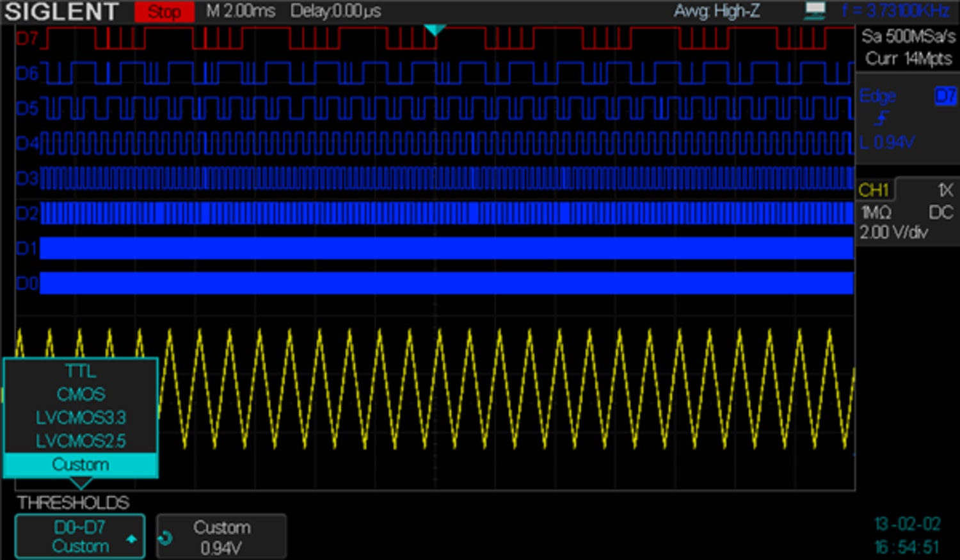
Task: Click the D7 trigger source badge
Action: (945, 95)
